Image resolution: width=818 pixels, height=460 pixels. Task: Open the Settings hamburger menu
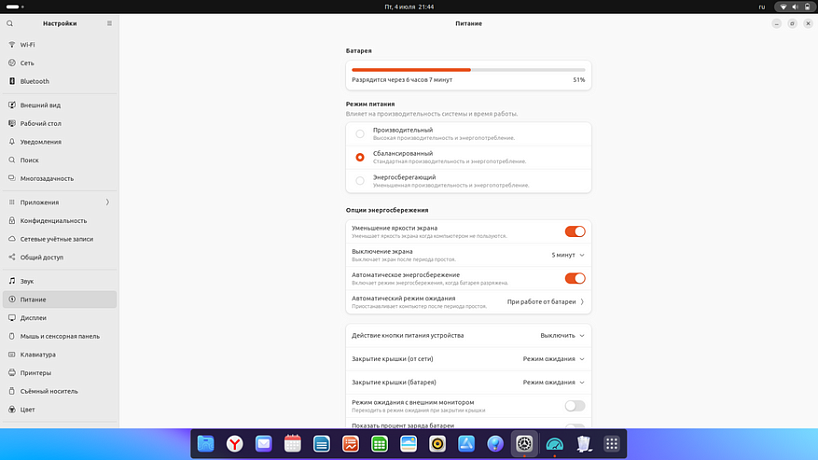pos(109,23)
